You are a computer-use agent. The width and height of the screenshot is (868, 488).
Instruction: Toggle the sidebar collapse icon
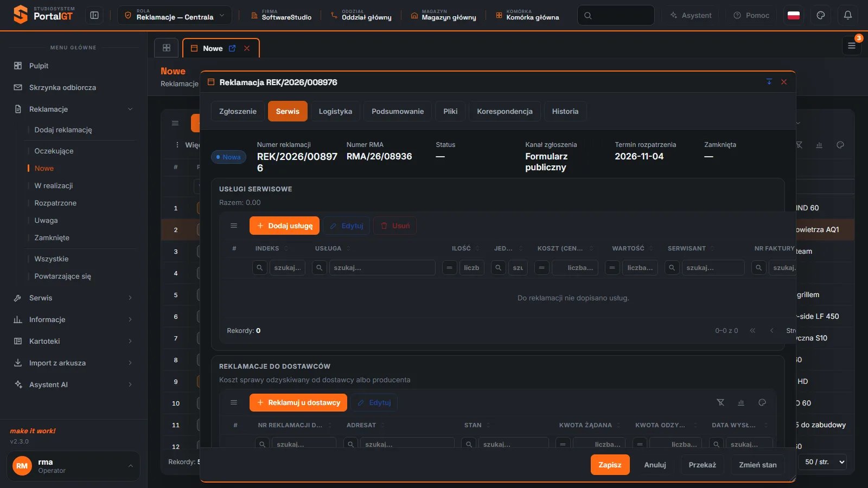click(x=94, y=15)
